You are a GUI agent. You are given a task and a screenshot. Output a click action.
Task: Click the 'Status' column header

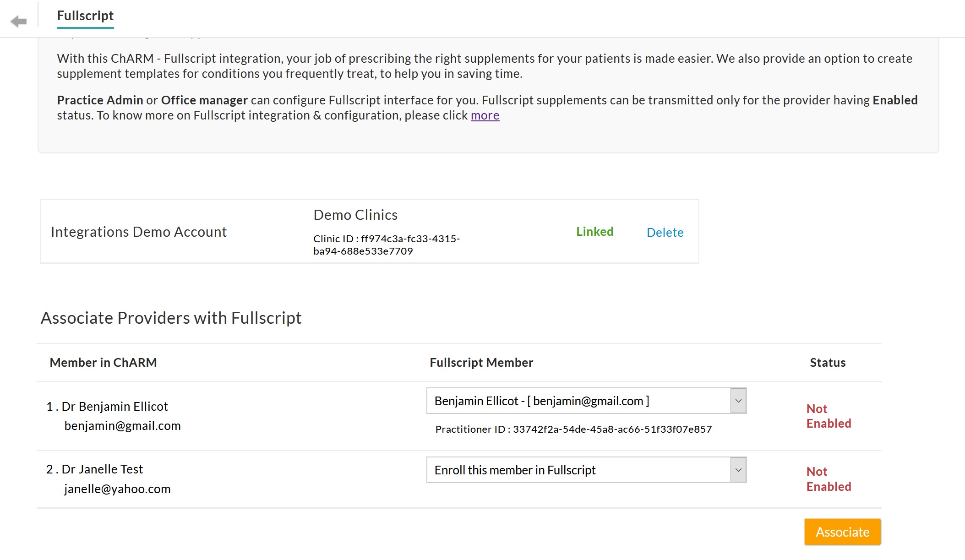[x=827, y=362]
